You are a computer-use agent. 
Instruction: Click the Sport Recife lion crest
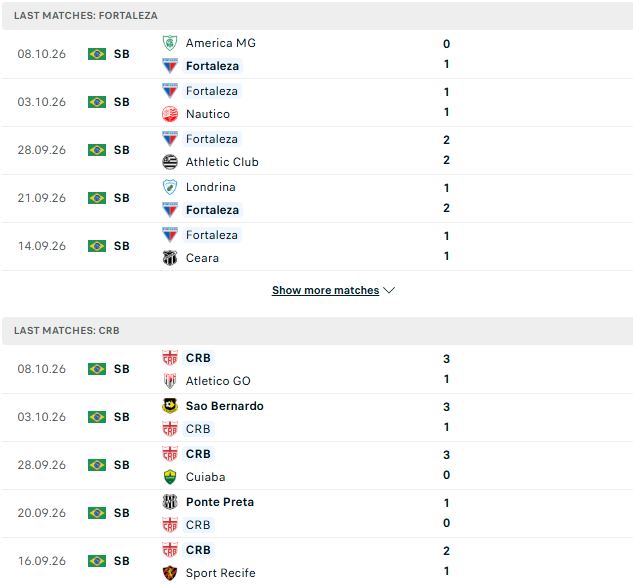pos(170,573)
